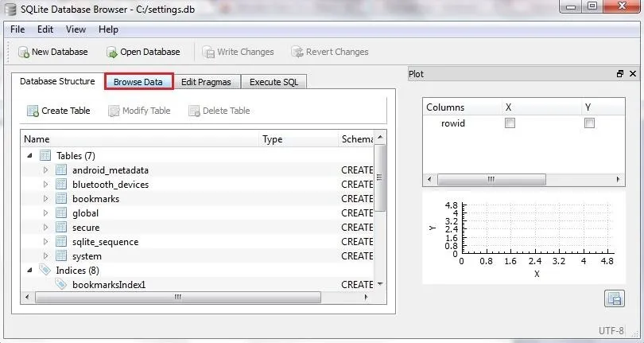Viewport: 644px width, 343px height.
Task: Click the Modify Table icon
Action: [x=114, y=111]
